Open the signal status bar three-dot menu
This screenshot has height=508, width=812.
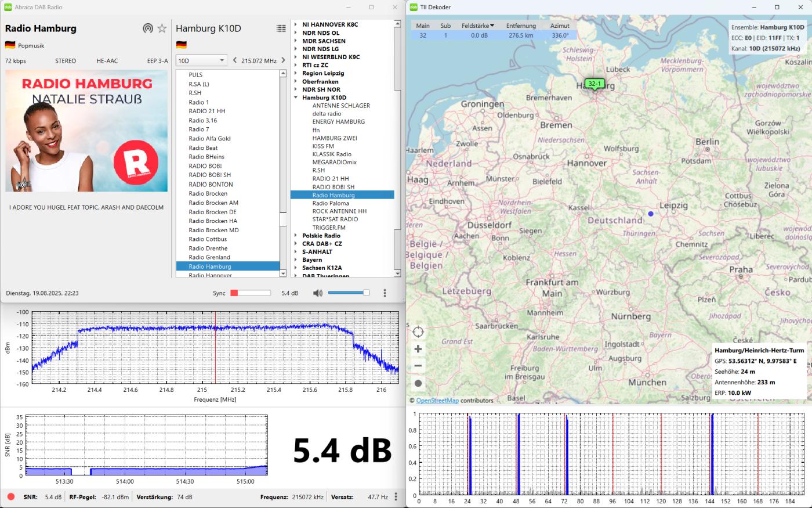coord(396,497)
